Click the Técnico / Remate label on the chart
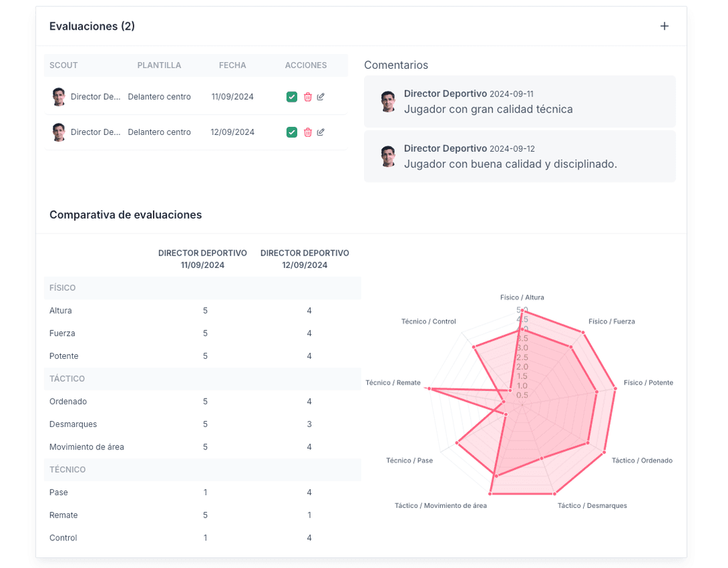The height and width of the screenshot is (568, 728). (x=392, y=382)
